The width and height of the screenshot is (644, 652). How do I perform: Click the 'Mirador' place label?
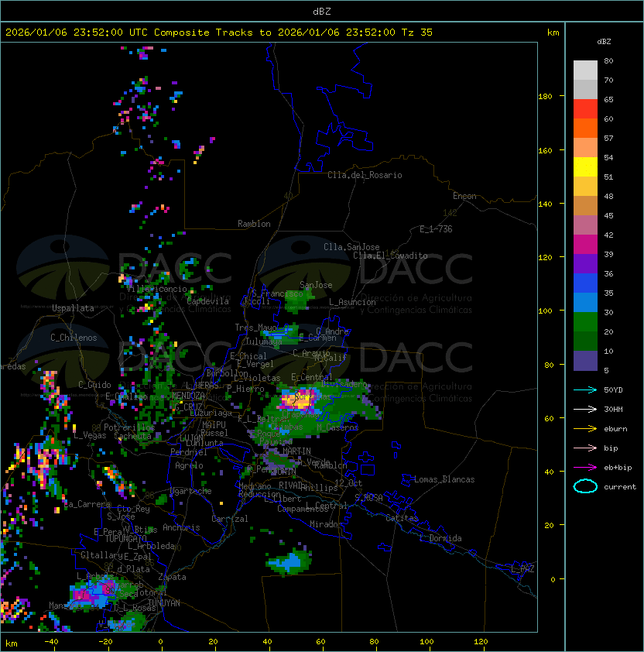(327, 524)
